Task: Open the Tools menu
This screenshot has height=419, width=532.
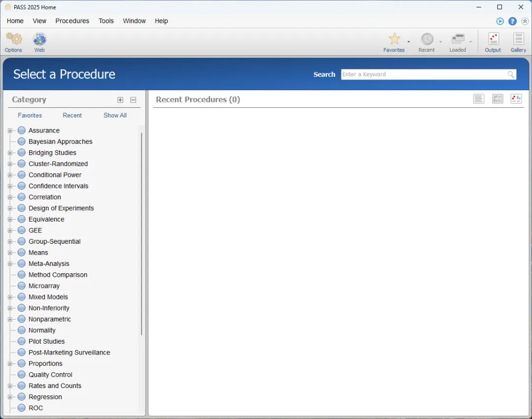Action: [x=106, y=21]
